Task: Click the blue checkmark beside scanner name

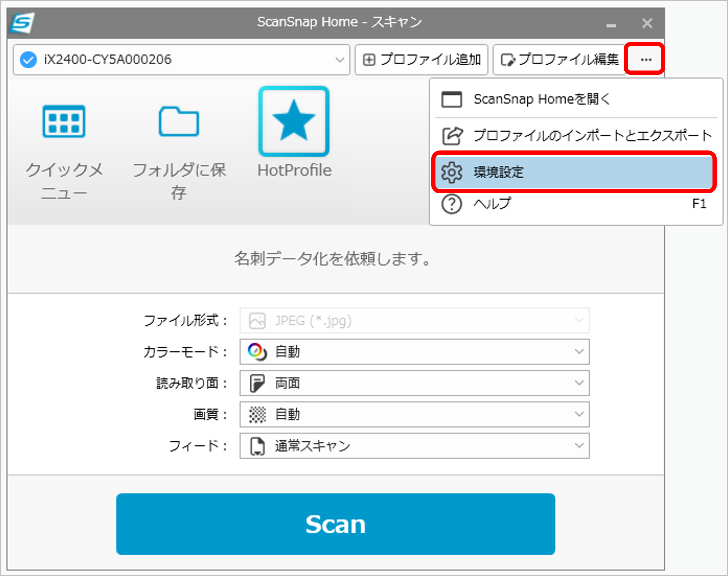Action: [x=28, y=60]
